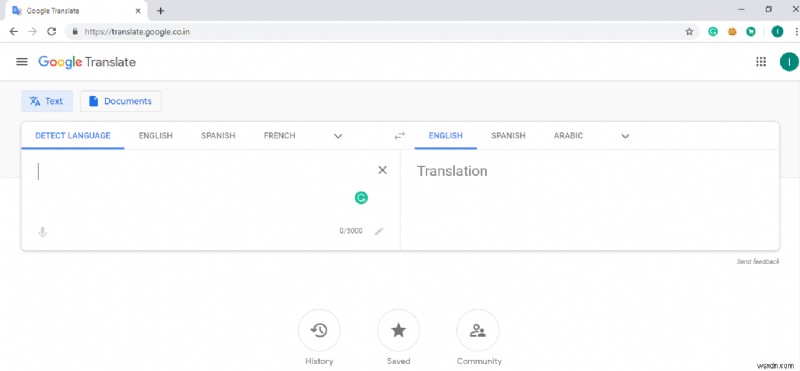The height and width of the screenshot is (371, 800).
Task: Go forward in browser
Action: pyautogui.click(x=33, y=32)
